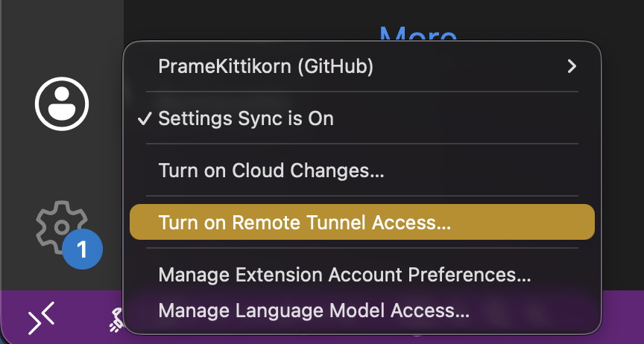The height and width of the screenshot is (344, 644).
Task: Choose Manage Extension Account Preferences
Action: [x=344, y=275]
